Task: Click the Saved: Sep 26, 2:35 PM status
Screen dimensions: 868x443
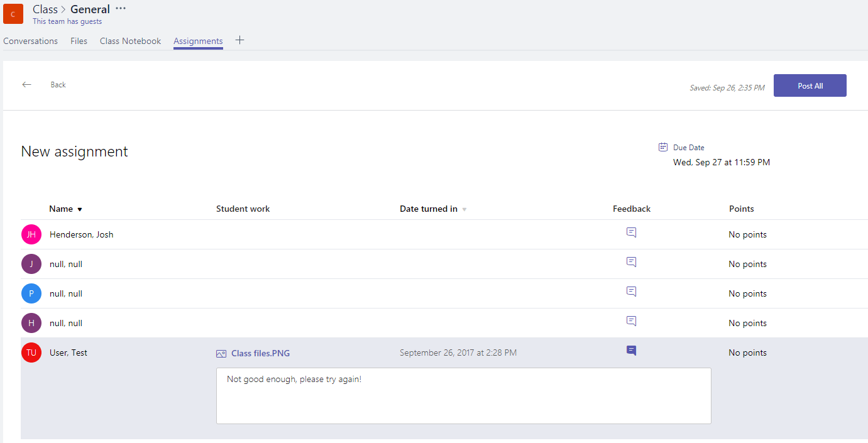Action: (727, 88)
